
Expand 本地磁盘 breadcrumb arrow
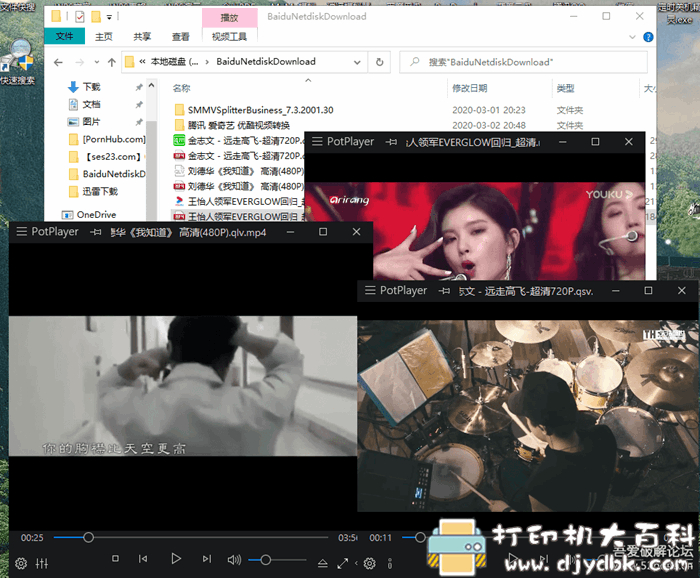pyautogui.click(x=207, y=62)
